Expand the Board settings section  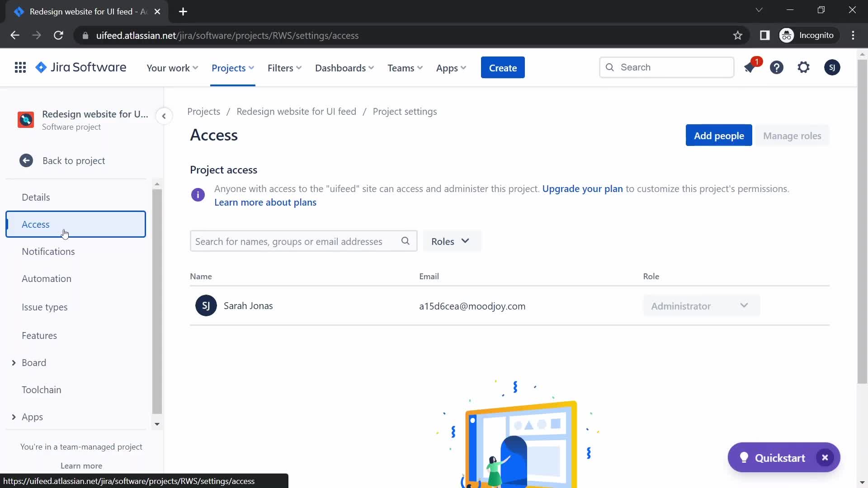coord(14,362)
